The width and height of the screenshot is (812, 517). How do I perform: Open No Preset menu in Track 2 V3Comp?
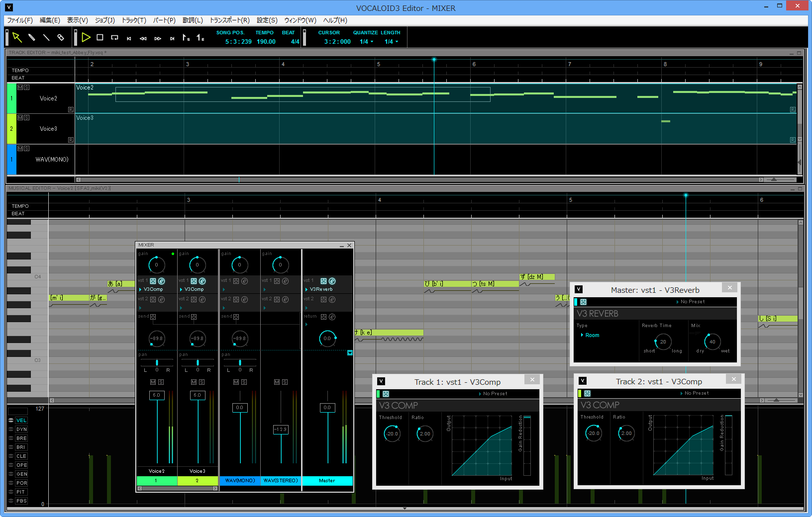(x=695, y=393)
